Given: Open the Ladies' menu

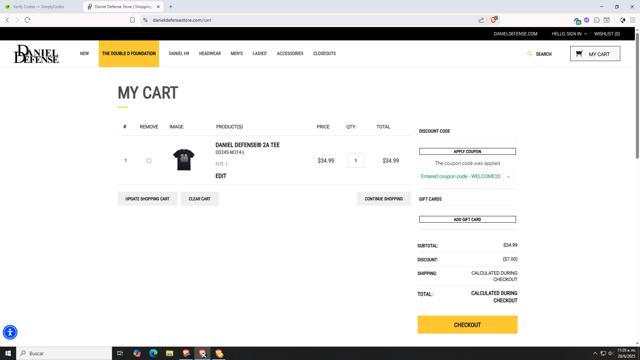Looking at the screenshot, I should (x=260, y=53).
